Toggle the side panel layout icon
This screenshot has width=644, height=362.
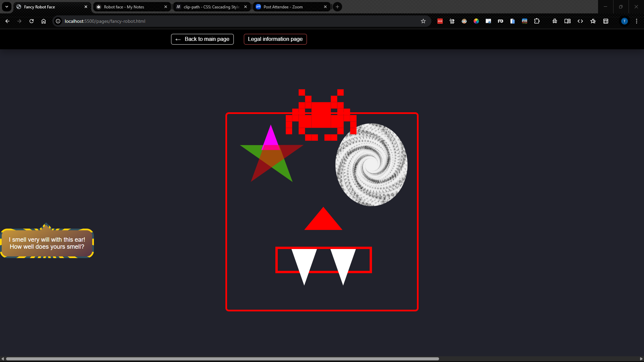pyautogui.click(x=606, y=21)
